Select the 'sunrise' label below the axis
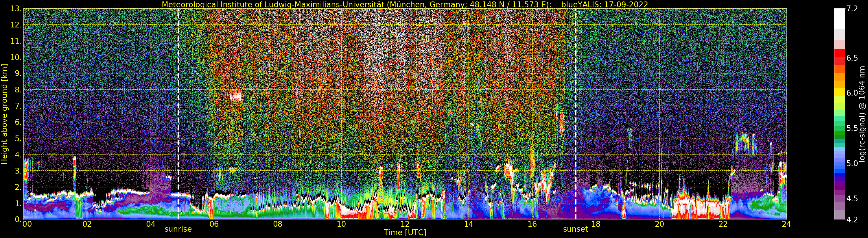The width and height of the screenshot is (868, 238). [178, 229]
